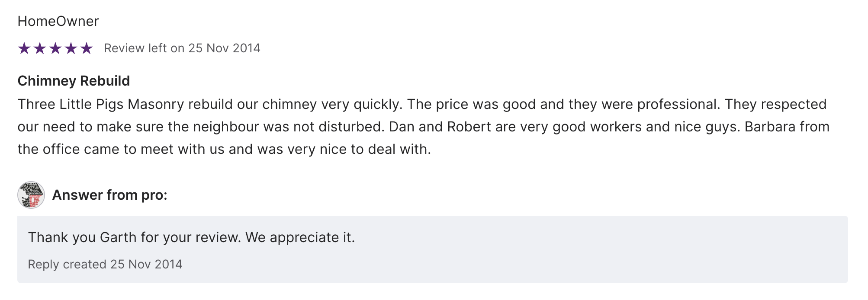Click the HomeOwner reviewer name
The height and width of the screenshot is (300, 868).
pos(58,21)
